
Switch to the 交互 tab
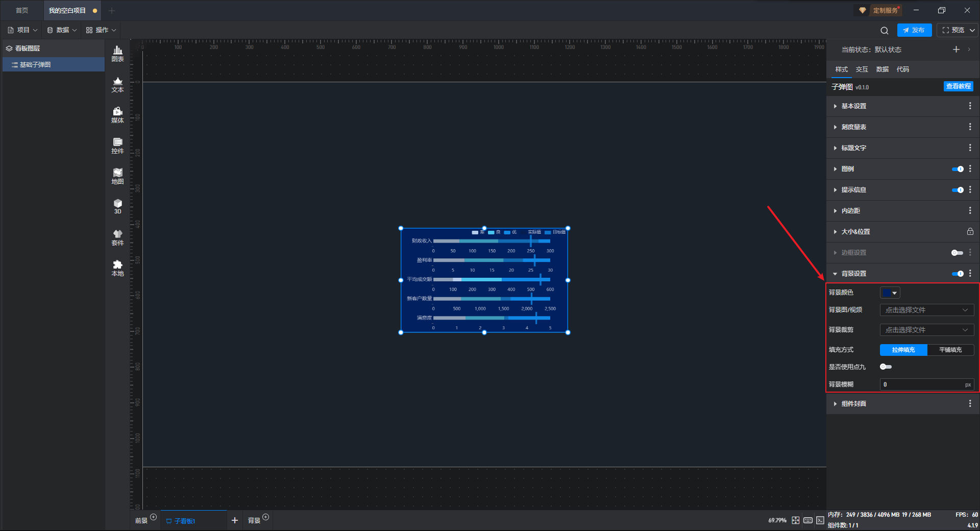pyautogui.click(x=862, y=69)
